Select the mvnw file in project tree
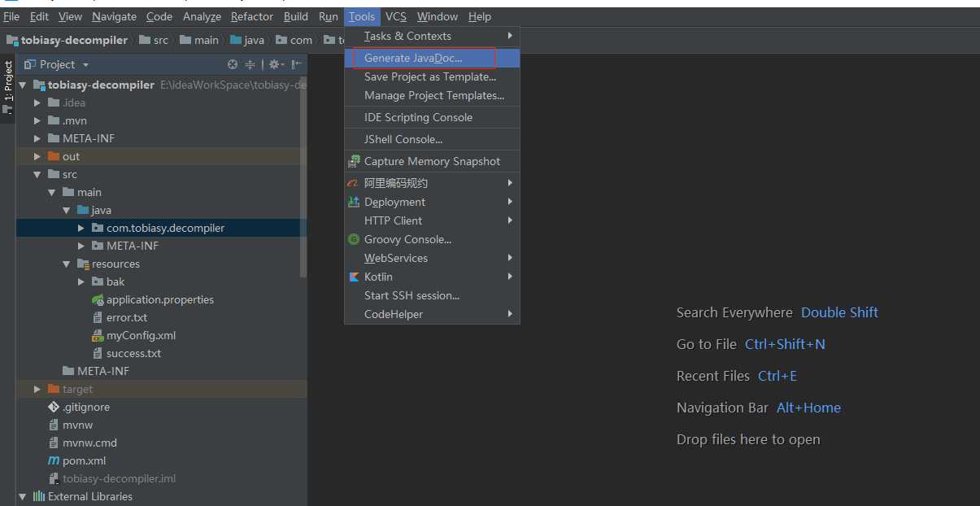 tap(77, 425)
